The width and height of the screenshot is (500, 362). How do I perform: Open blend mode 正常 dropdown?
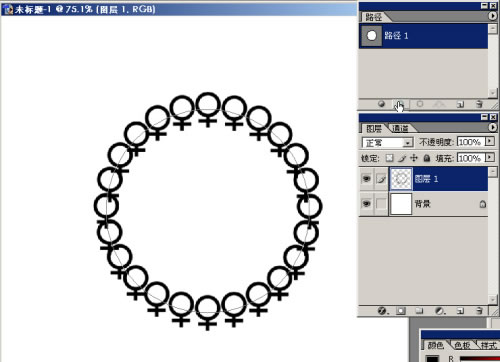[388, 143]
